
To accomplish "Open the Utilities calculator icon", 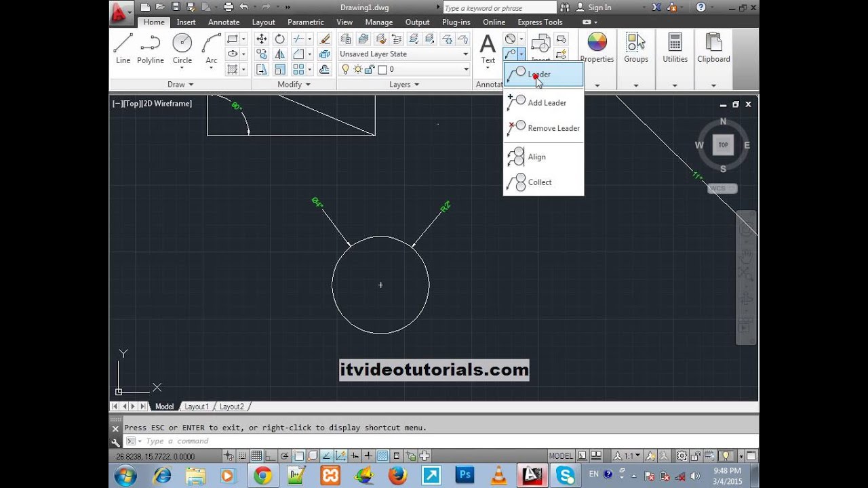I will click(x=675, y=43).
